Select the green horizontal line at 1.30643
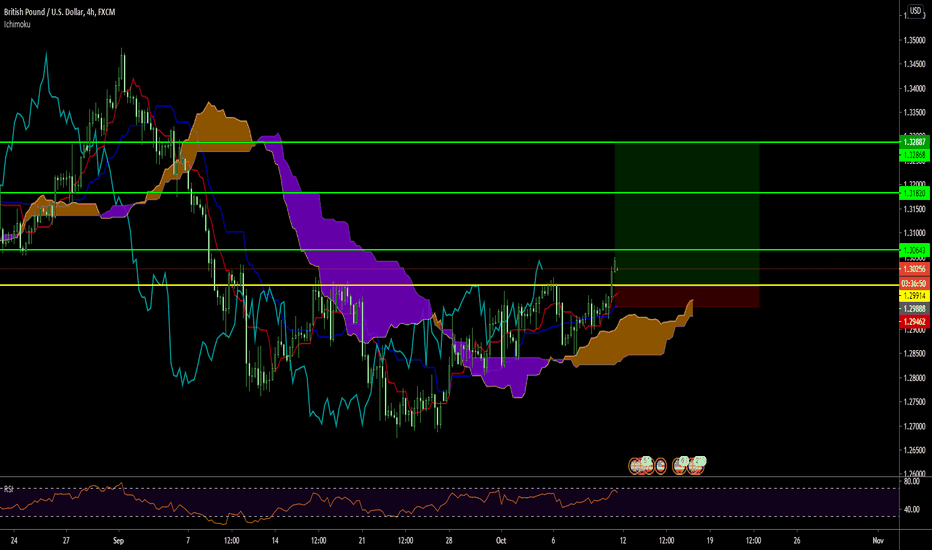The width and height of the screenshot is (932, 550). [449, 250]
